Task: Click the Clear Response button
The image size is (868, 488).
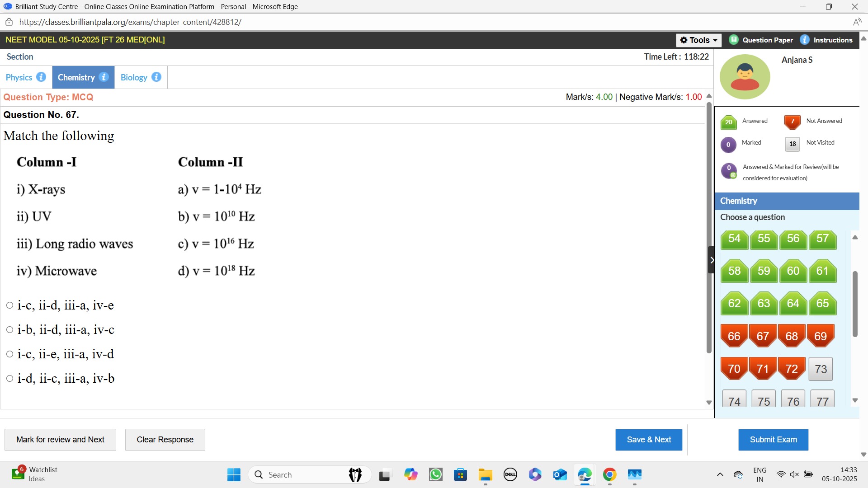Action: click(165, 440)
